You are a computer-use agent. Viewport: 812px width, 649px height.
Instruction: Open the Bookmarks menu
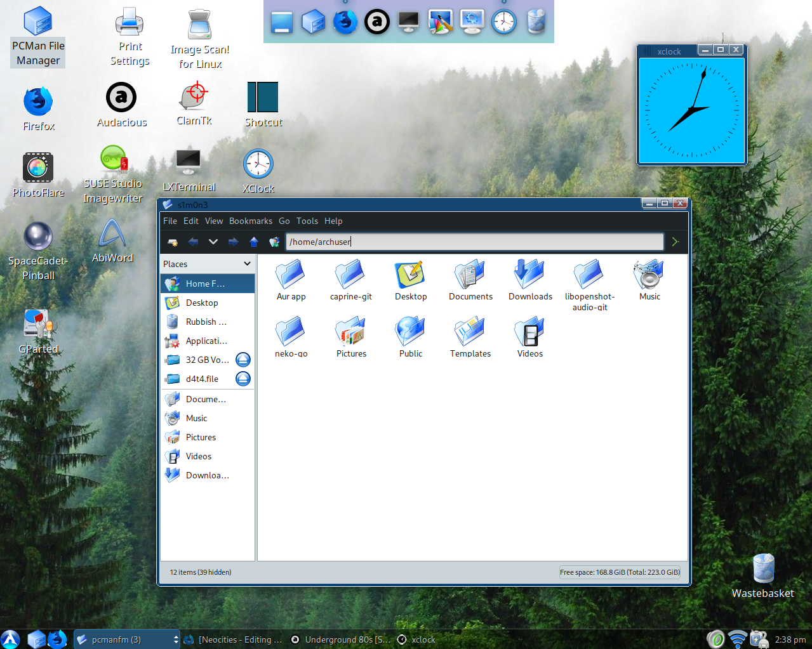tap(250, 221)
